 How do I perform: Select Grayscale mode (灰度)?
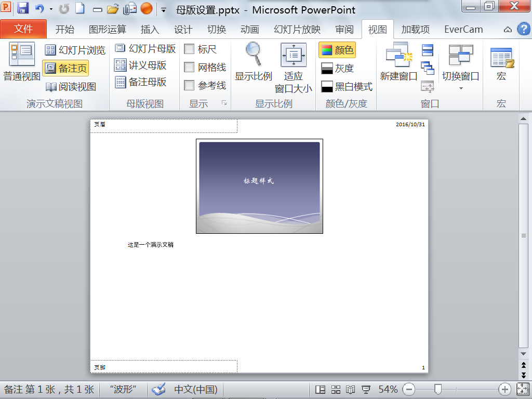pos(338,69)
